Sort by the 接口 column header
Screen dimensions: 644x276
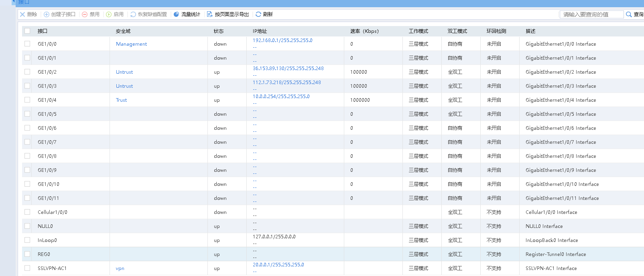pos(43,31)
